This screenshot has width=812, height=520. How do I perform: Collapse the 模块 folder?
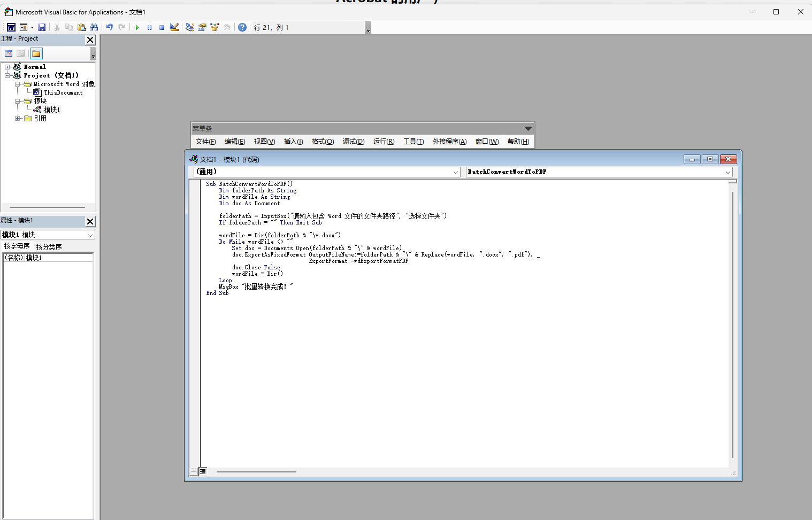click(17, 101)
